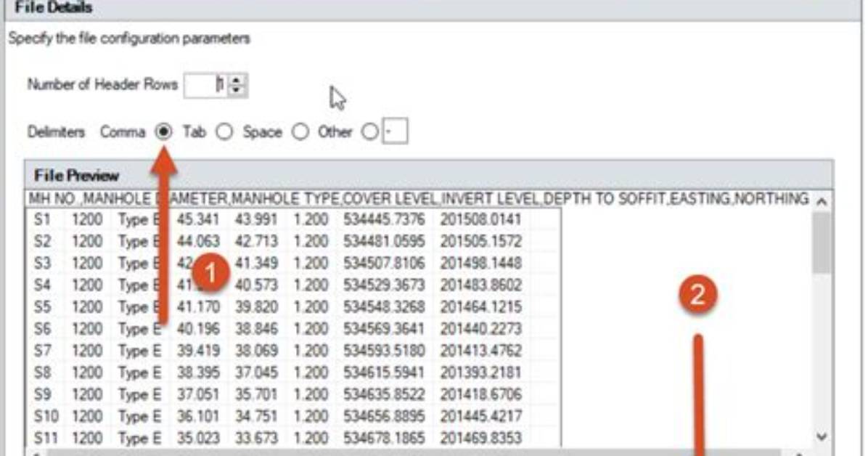Image resolution: width=868 pixels, height=456 pixels.
Task: Click easting value 534507.8106
Action: tap(384, 263)
